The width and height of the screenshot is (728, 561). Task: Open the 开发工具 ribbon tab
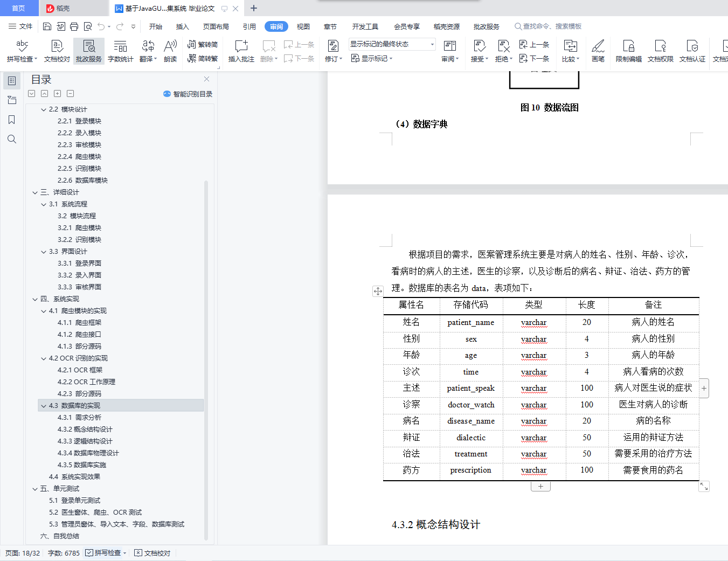coord(365,26)
